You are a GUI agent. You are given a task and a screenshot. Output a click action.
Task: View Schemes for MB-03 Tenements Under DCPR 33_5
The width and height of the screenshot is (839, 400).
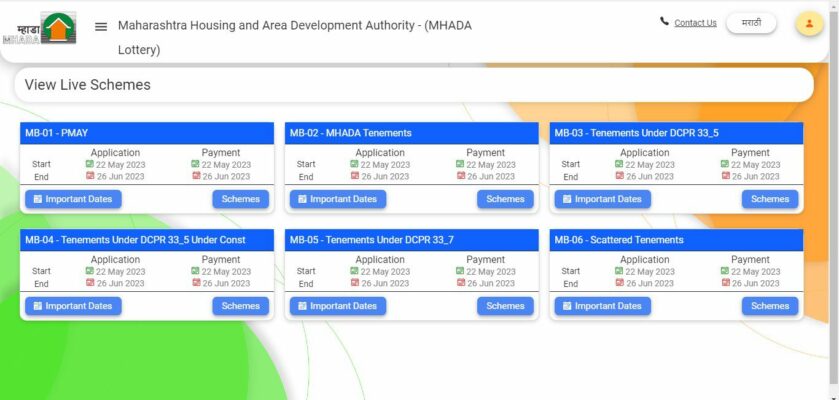pos(770,199)
